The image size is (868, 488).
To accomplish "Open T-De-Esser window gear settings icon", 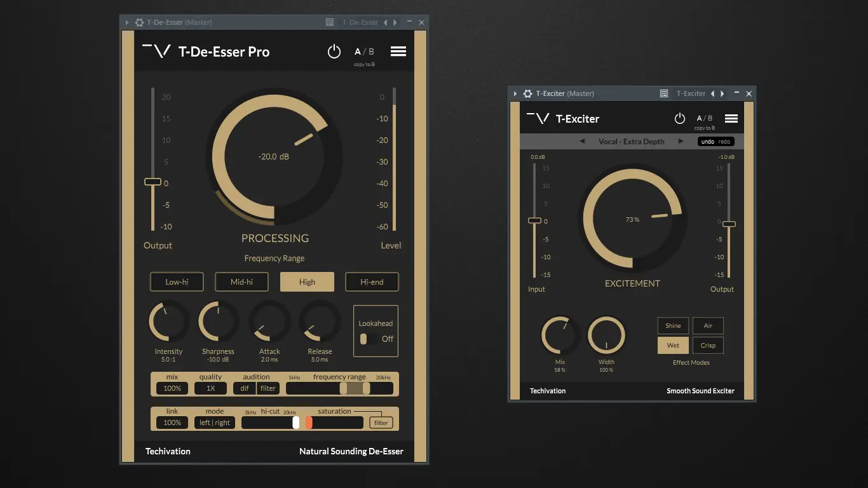I will [140, 22].
